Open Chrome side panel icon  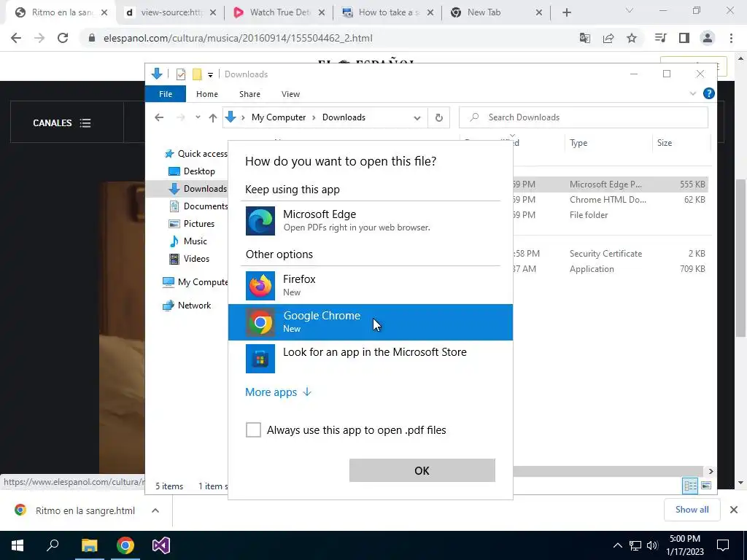pyautogui.click(x=684, y=38)
